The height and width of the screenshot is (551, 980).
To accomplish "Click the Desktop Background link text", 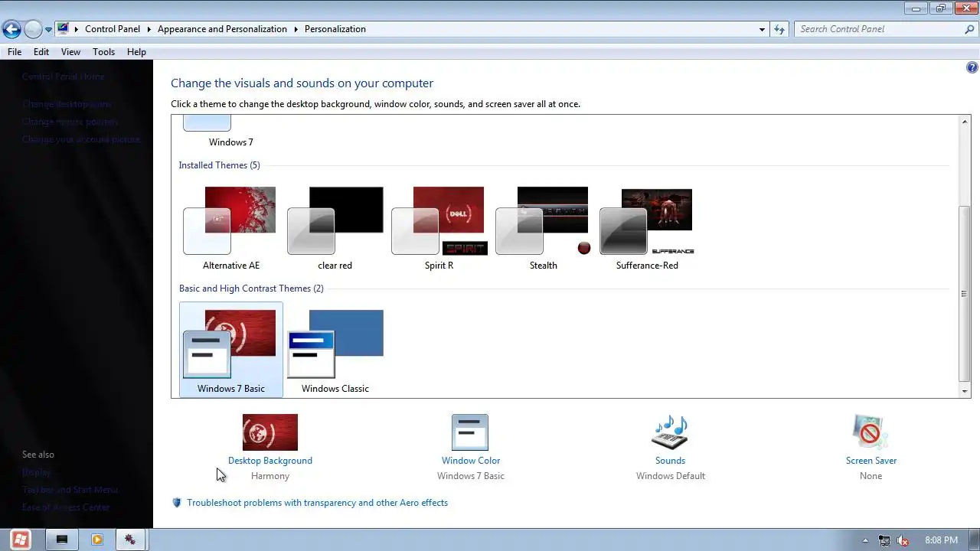I will 269,461.
